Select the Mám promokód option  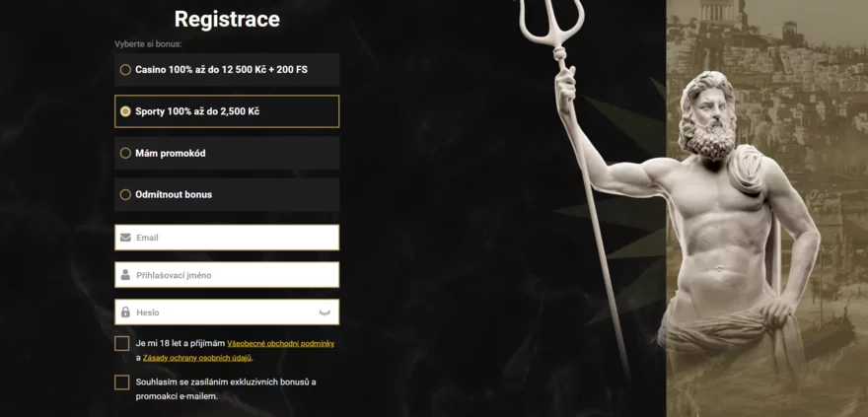[x=227, y=153]
